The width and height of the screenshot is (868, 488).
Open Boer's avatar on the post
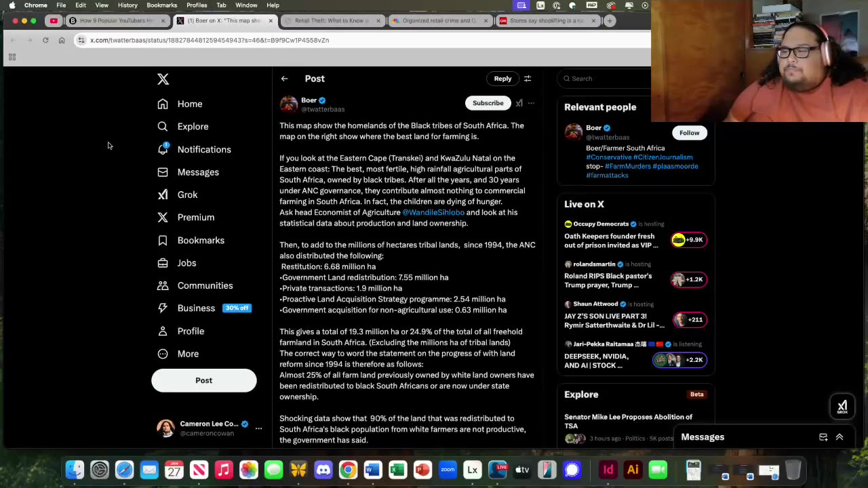(289, 104)
